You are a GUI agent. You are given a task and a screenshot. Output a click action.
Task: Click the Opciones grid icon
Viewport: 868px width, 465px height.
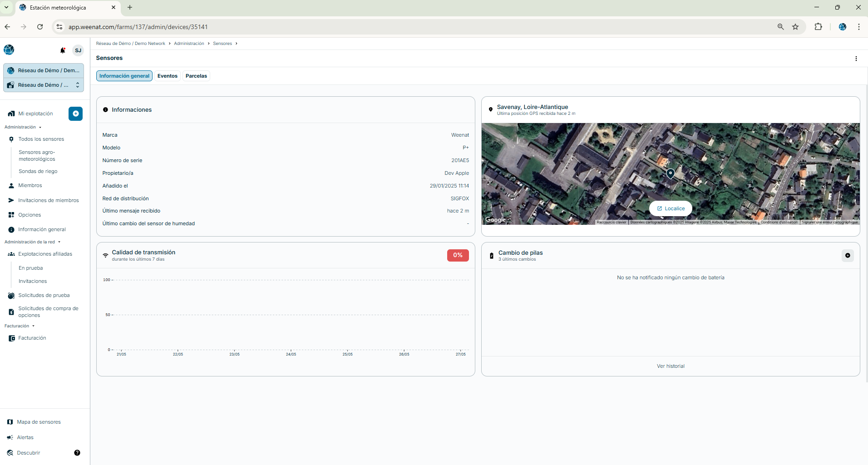point(11,215)
